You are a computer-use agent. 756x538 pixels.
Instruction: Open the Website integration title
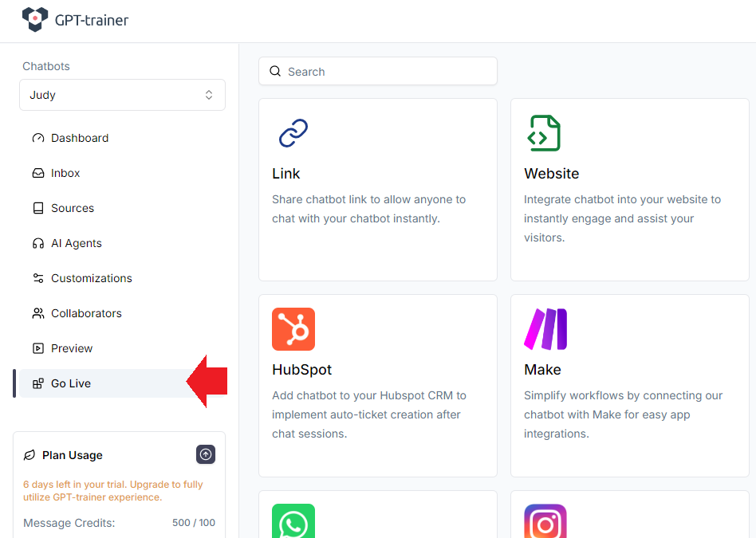[552, 174]
